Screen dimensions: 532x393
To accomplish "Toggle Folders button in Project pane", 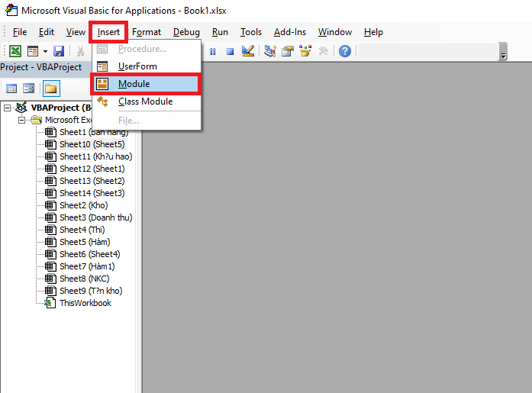I will 51,89.
